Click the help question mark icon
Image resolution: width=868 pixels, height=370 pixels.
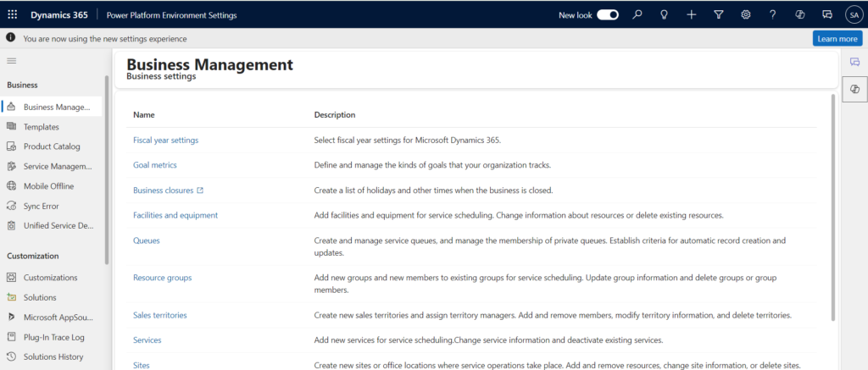tap(773, 14)
